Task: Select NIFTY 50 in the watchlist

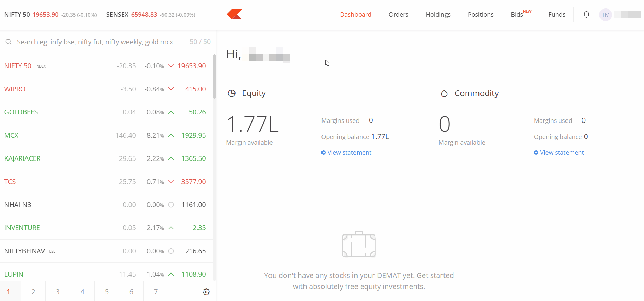Action: coord(107,66)
